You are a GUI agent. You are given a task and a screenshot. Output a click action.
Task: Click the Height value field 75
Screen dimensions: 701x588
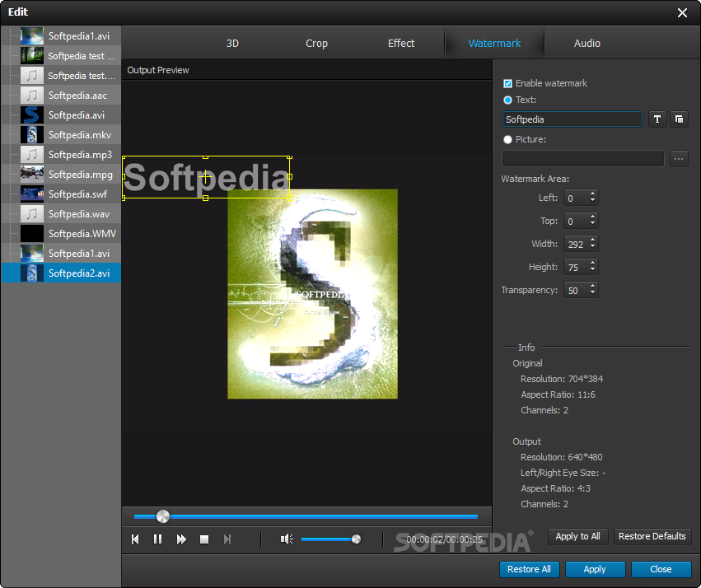[577, 267]
